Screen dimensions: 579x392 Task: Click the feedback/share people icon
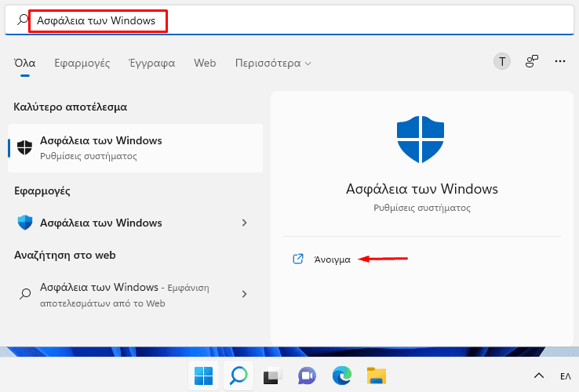(x=532, y=61)
